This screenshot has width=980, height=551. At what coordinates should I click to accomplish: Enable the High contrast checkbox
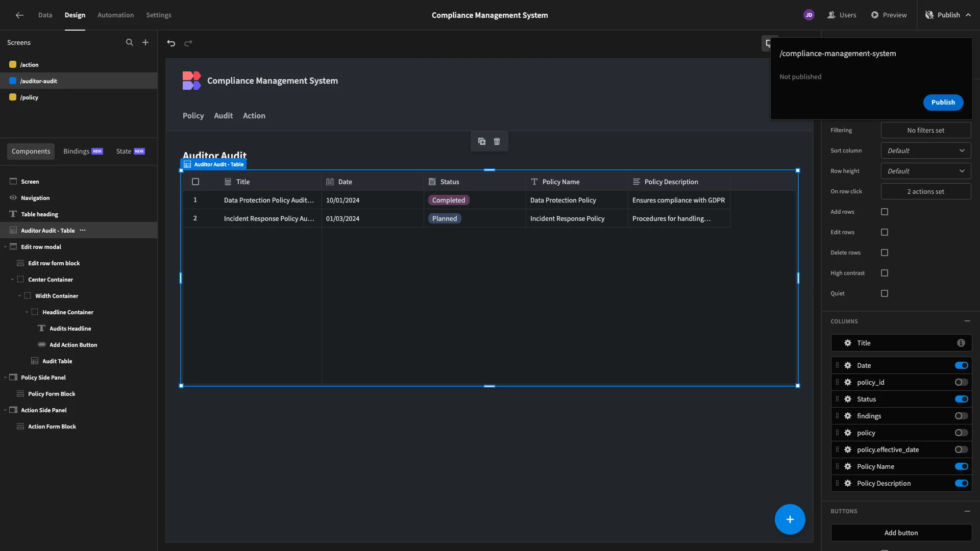click(885, 273)
